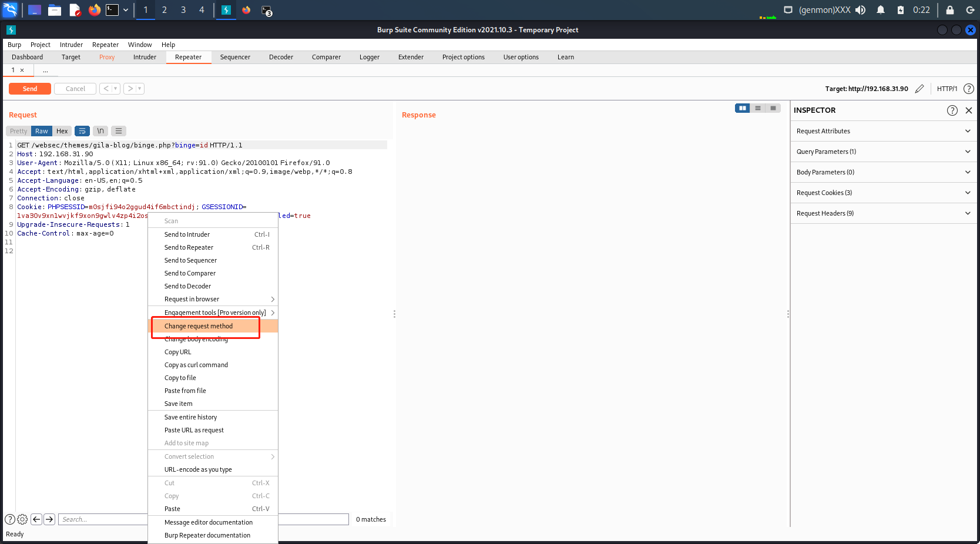Switch to the Decoder tab
This screenshot has width=980, height=544.
click(x=281, y=57)
